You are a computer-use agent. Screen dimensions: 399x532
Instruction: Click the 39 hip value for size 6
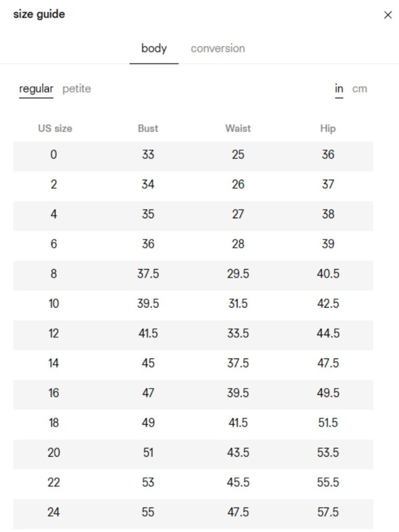point(328,244)
